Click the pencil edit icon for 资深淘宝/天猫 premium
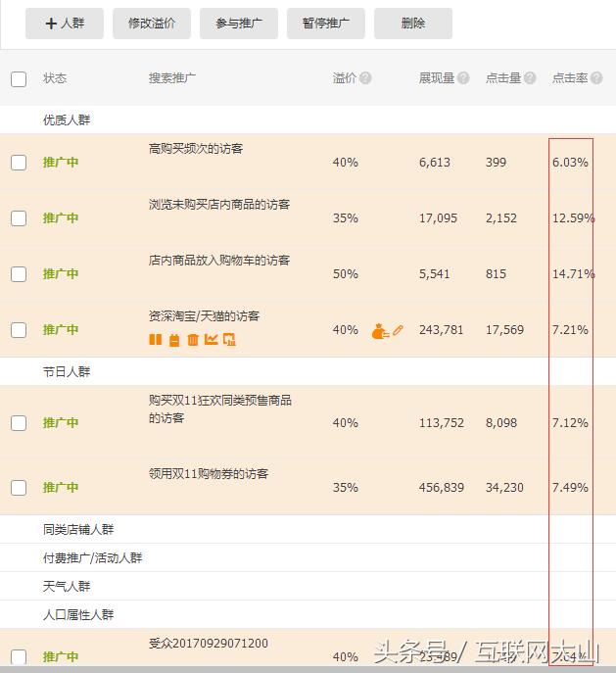 pyautogui.click(x=398, y=330)
